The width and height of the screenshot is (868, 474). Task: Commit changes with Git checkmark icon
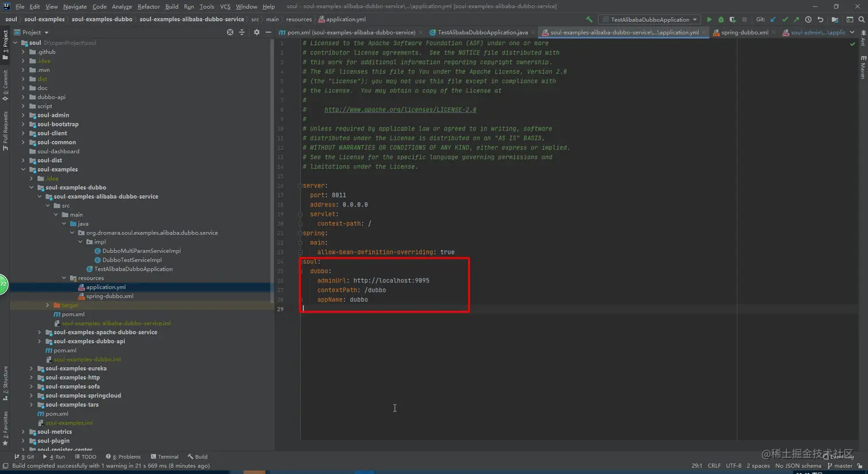click(785, 20)
